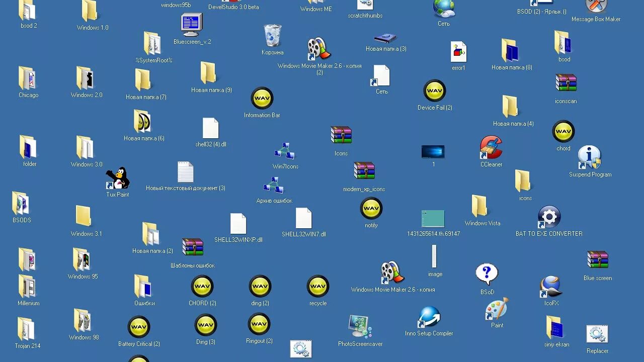
Task: Launch Tux Paint shortcut
Action: 118,178
